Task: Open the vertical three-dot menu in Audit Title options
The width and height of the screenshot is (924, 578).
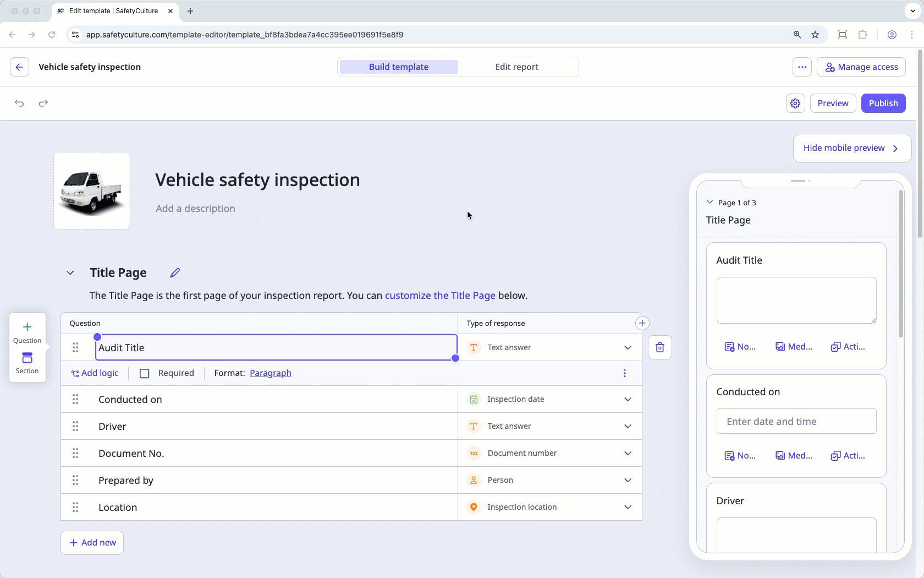Action: tap(625, 373)
